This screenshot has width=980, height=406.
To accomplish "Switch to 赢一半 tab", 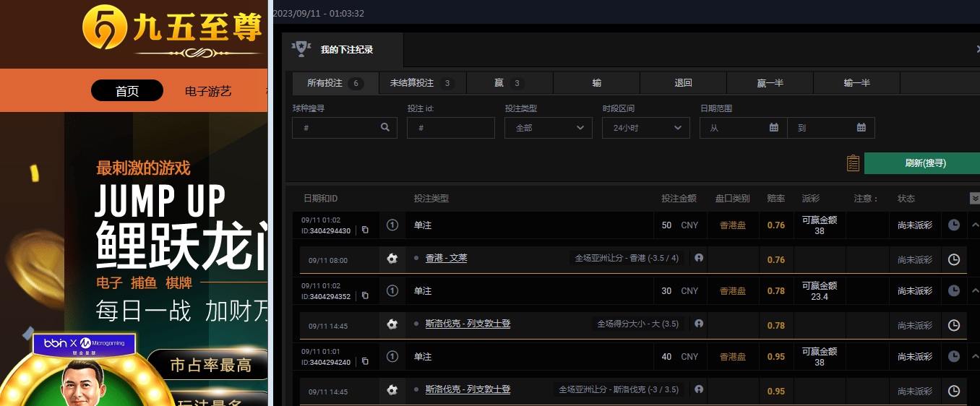I will point(770,83).
